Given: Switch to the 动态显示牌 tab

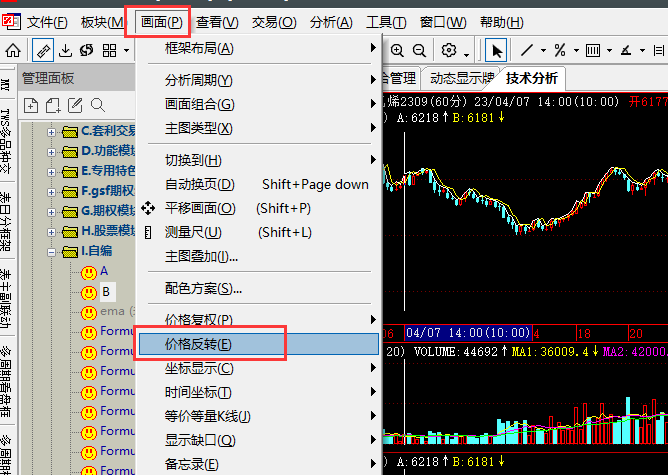Looking at the screenshot, I should tap(461, 78).
